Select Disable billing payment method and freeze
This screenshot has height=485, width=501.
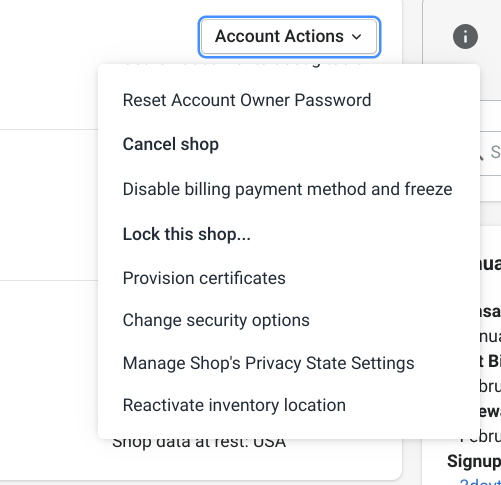287,189
